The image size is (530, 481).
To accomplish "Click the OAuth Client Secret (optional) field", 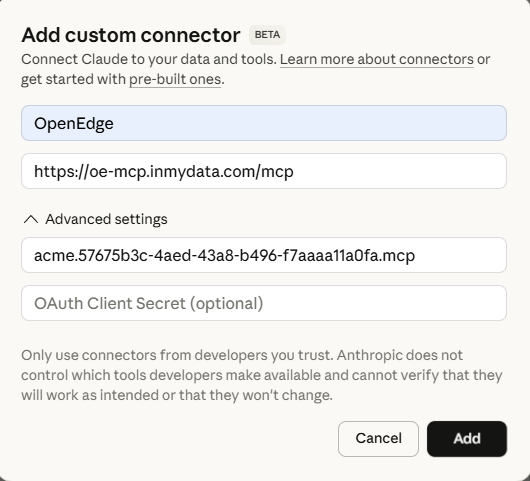I will [264, 303].
